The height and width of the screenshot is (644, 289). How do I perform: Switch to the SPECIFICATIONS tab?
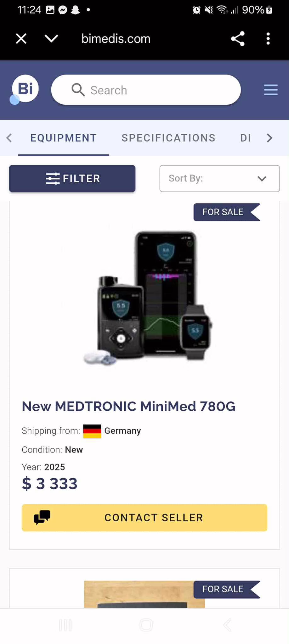(x=168, y=138)
